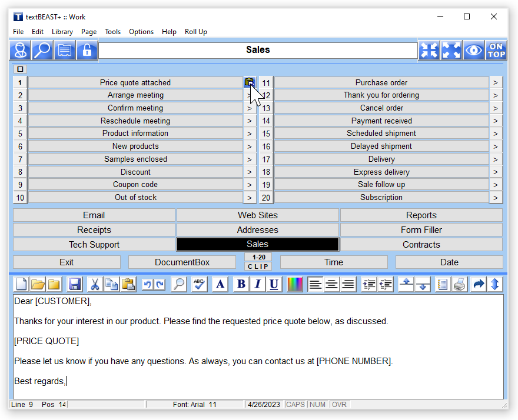Open the Tools menu
The height and width of the screenshot is (420, 518).
point(112,32)
